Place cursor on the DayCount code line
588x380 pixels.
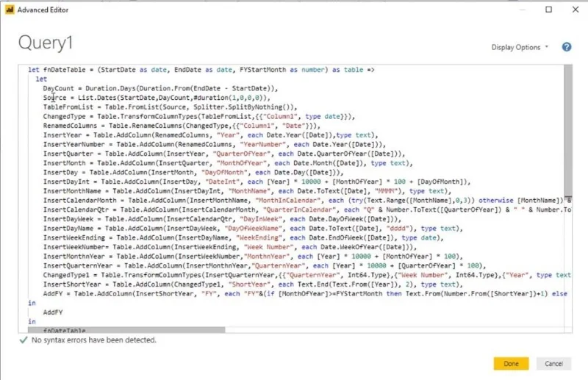[160, 88]
